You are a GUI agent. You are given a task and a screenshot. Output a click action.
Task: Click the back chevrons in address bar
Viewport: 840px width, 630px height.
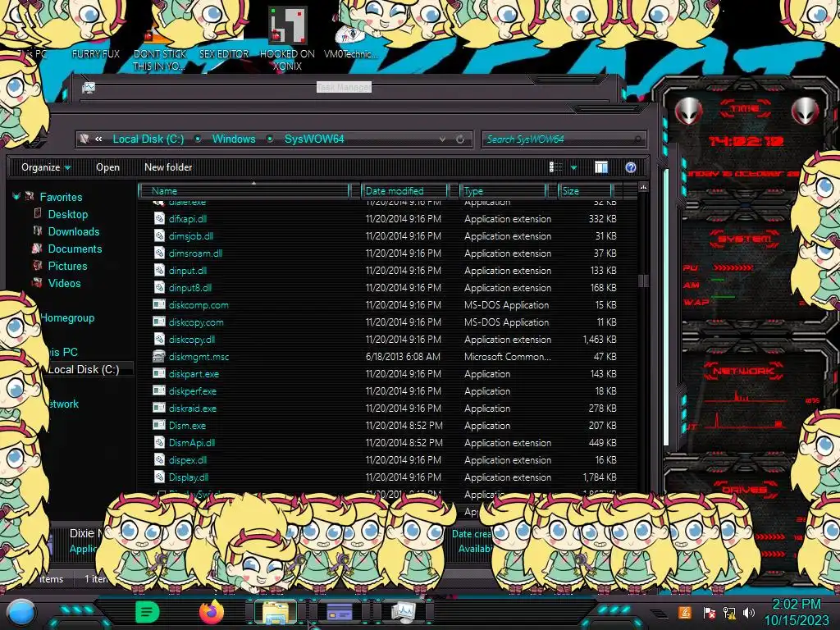98,139
